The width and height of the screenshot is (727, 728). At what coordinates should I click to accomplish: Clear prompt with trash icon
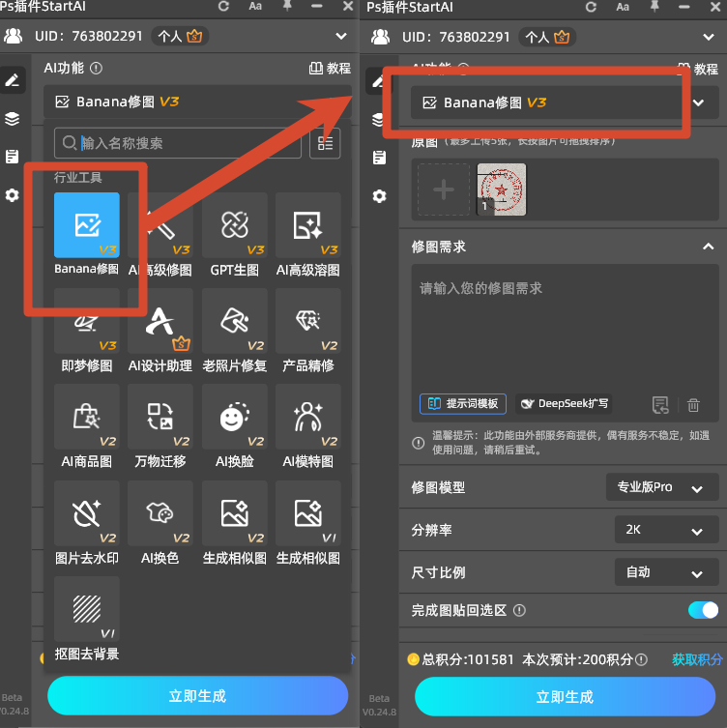click(x=693, y=405)
